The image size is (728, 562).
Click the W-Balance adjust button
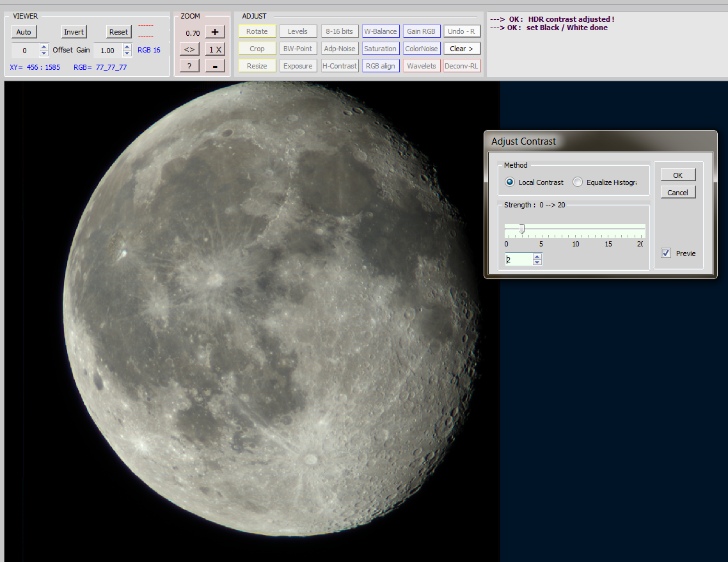(x=381, y=31)
